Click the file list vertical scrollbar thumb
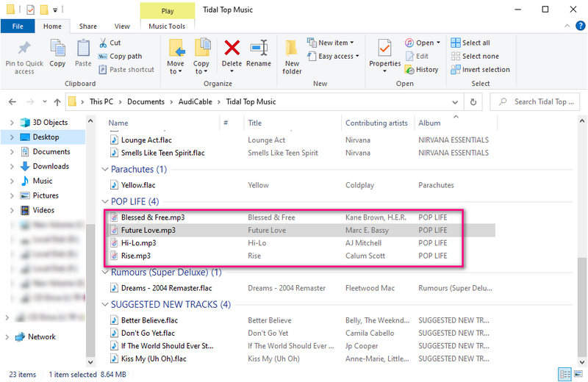The image size is (588, 382). 581,306
